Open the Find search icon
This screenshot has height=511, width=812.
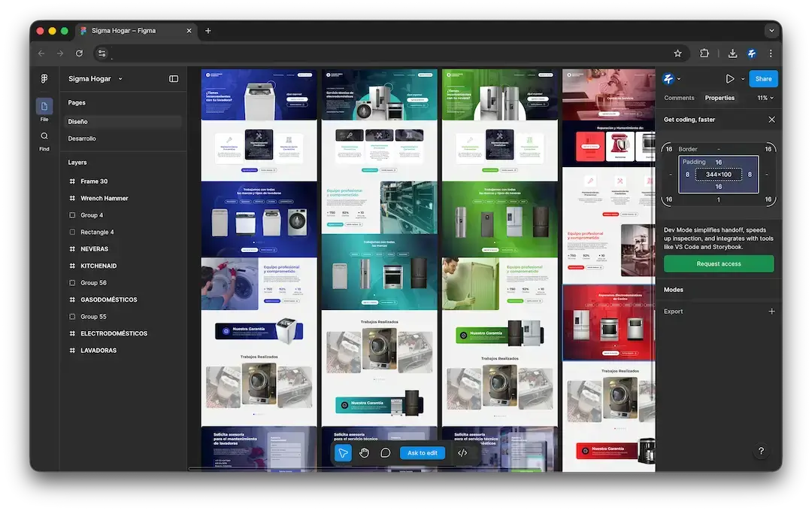click(x=44, y=136)
